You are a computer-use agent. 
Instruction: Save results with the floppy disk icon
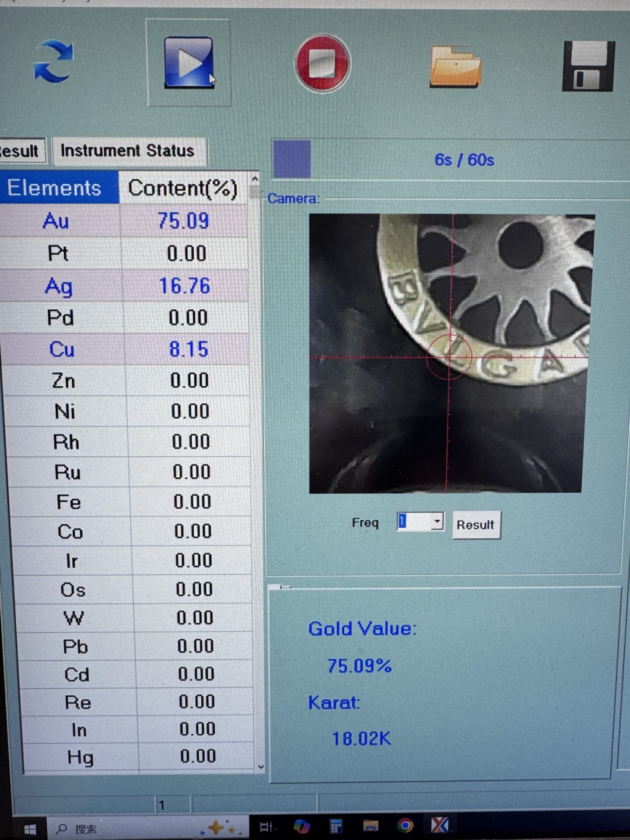(589, 66)
